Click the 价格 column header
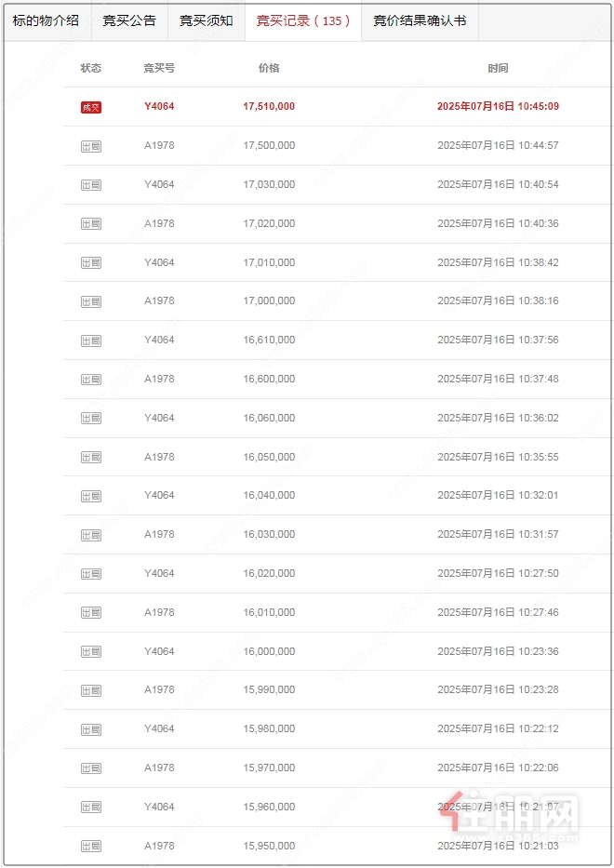The height and width of the screenshot is (868, 614). click(x=269, y=68)
